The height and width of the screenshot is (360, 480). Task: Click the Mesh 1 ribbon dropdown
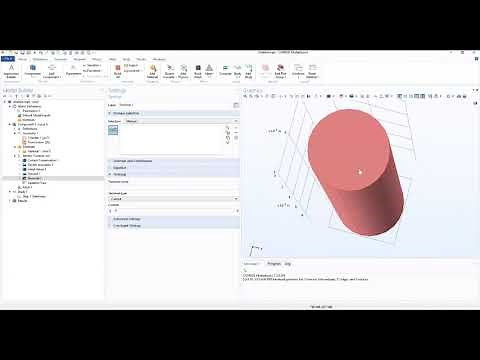(x=209, y=71)
